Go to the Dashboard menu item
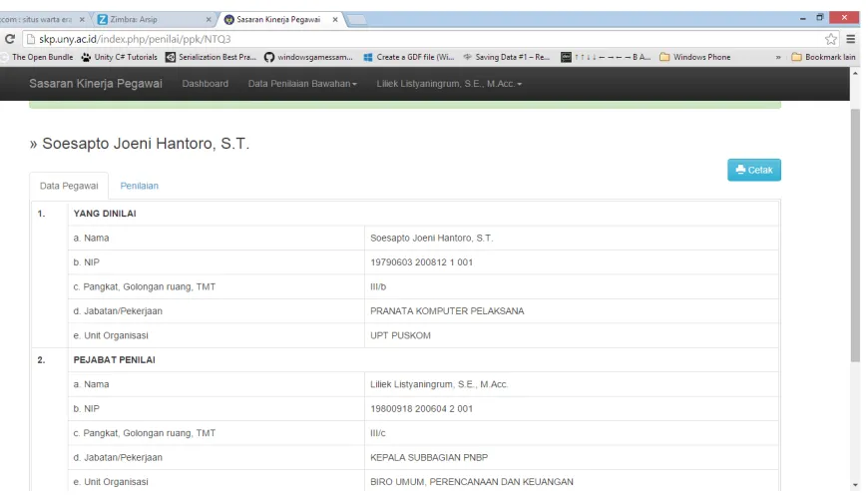The image size is (868, 497). coord(205,84)
